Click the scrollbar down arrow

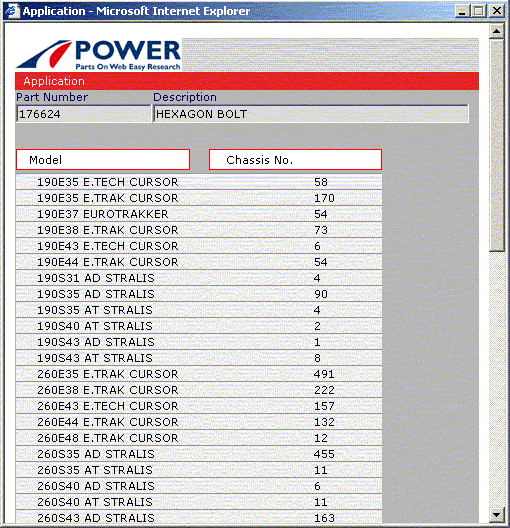pyautogui.click(x=496, y=515)
